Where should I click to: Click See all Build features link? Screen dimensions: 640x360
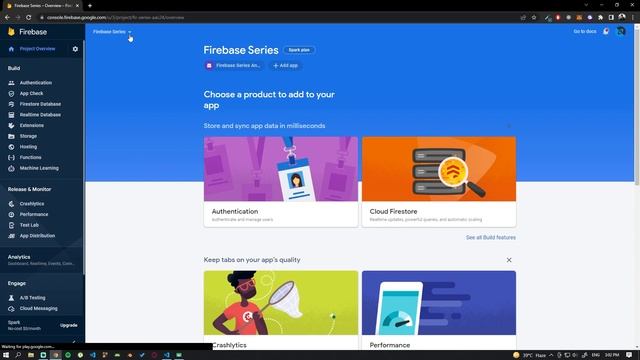pyautogui.click(x=491, y=238)
